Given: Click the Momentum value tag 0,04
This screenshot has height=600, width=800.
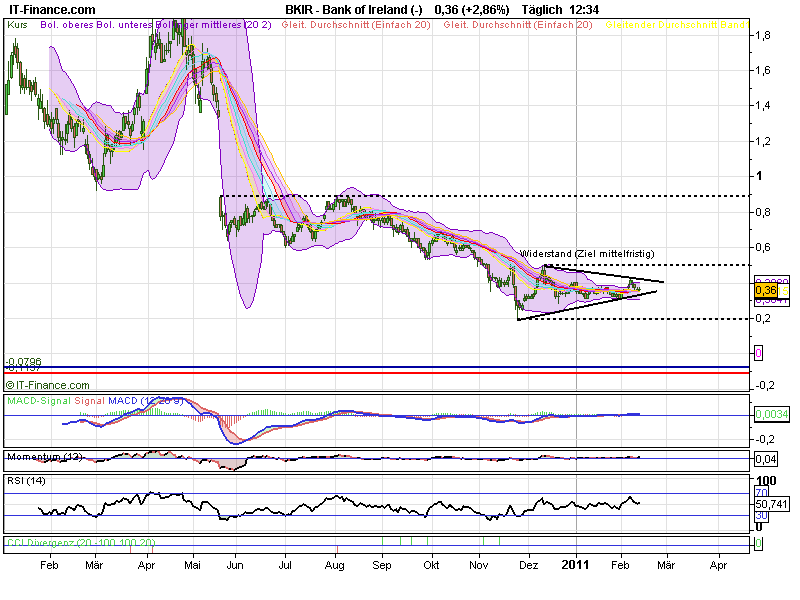Looking at the screenshot, I should pyautogui.click(x=764, y=459).
